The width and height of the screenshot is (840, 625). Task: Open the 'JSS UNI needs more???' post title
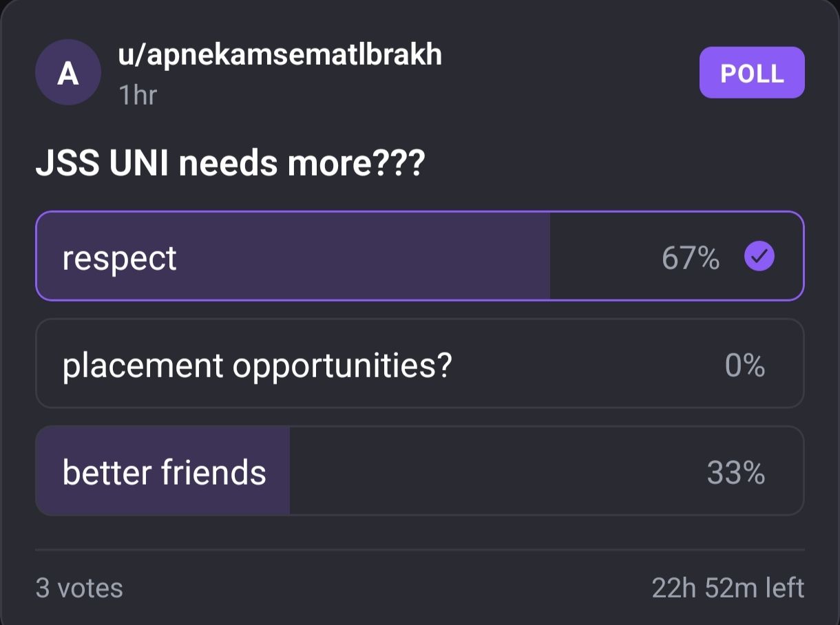pos(231,165)
